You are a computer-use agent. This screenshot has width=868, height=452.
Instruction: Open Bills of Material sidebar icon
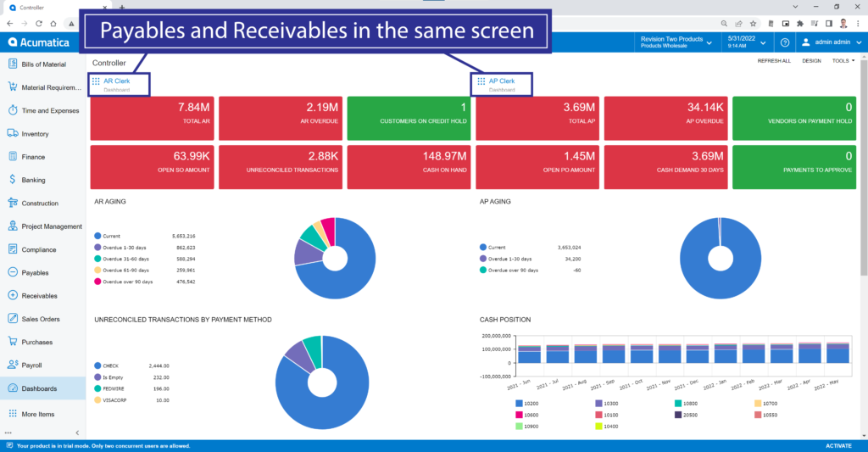(13, 64)
